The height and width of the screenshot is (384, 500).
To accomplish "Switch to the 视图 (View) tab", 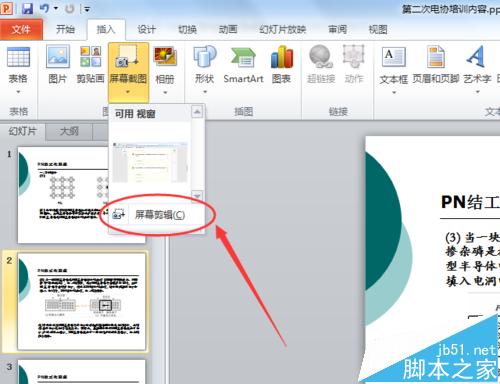I will [378, 29].
